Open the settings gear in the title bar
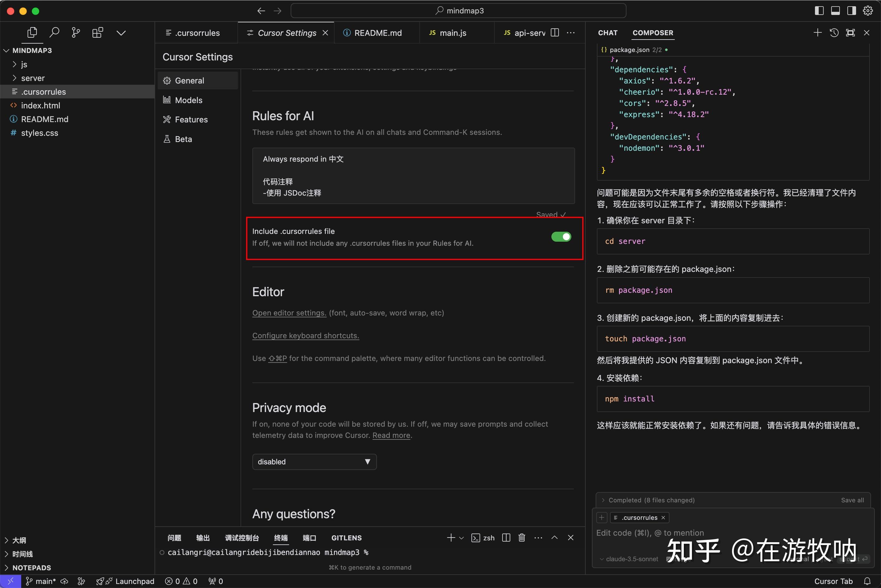This screenshot has width=881, height=588. point(868,11)
